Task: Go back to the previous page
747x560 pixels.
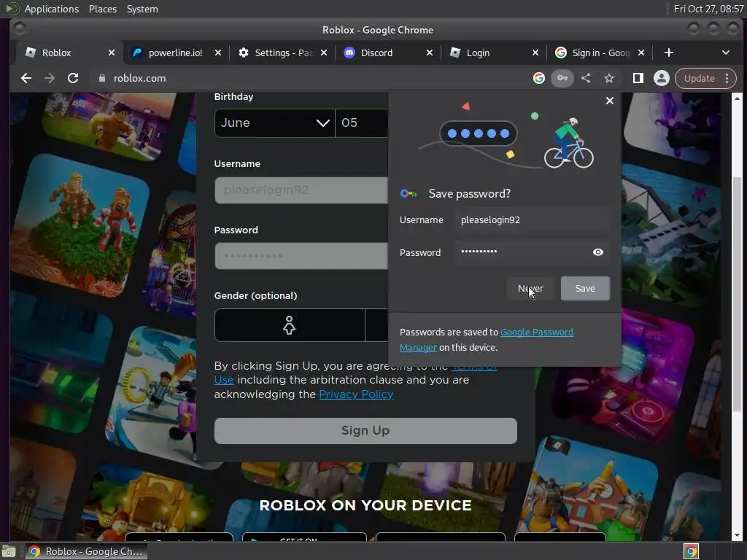Action: click(26, 78)
